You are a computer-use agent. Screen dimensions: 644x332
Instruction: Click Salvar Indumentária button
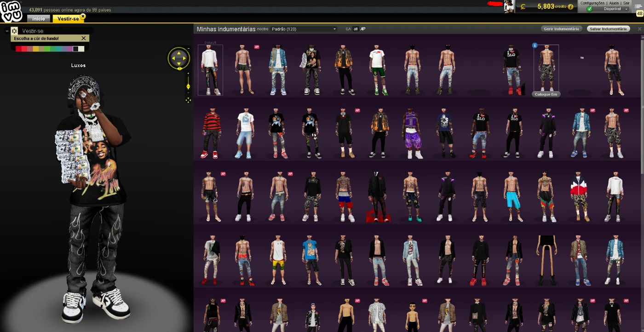608,29
